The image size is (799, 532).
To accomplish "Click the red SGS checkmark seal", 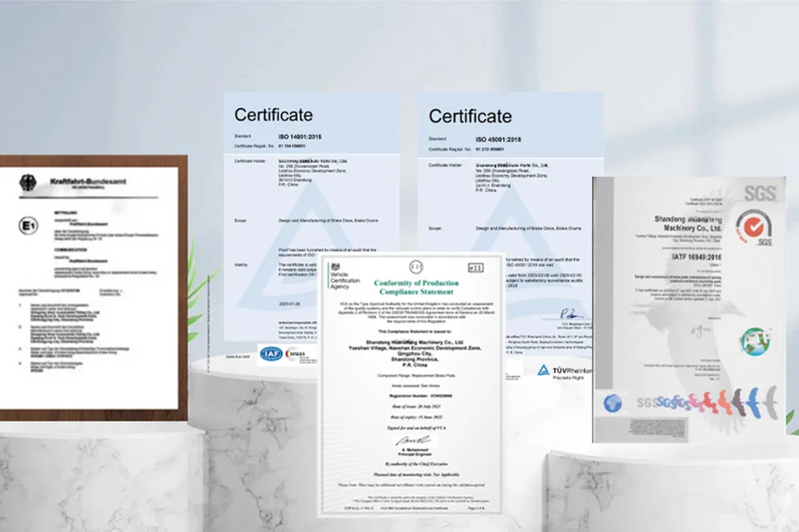I will click(754, 227).
